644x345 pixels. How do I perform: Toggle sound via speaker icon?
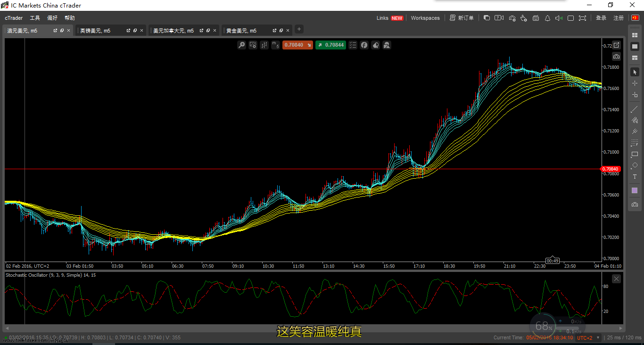(559, 18)
